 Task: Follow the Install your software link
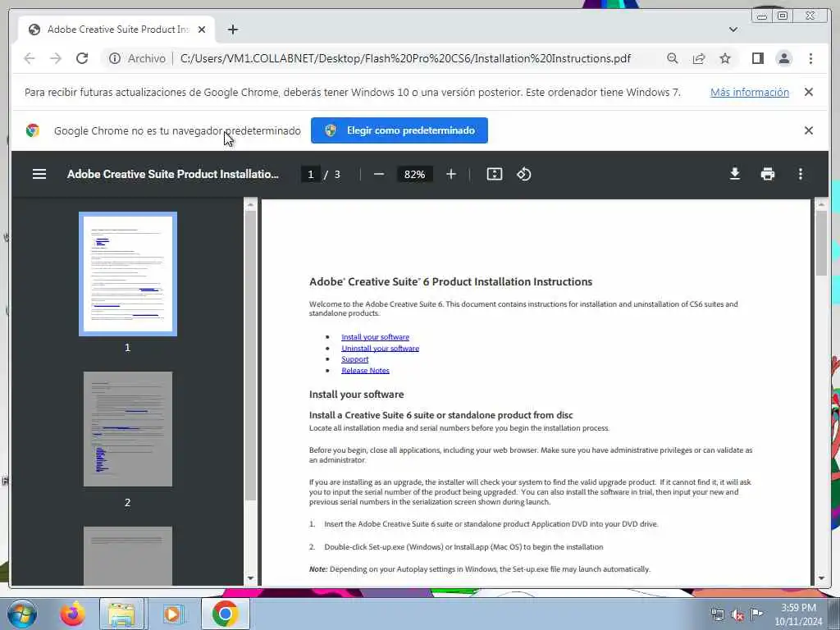pyautogui.click(x=375, y=337)
